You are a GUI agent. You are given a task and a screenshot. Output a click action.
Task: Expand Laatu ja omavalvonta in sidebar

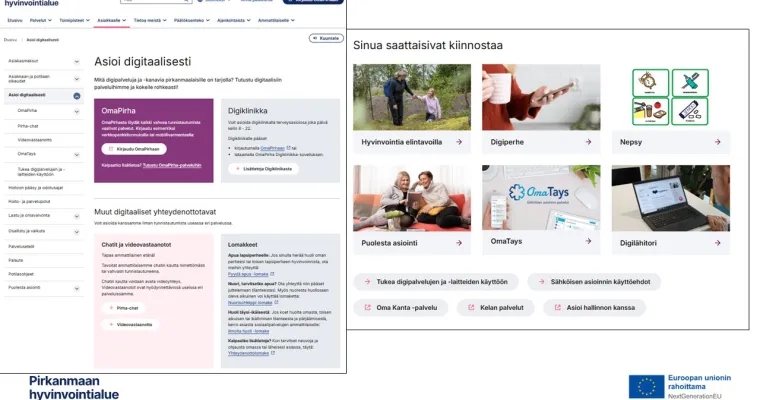[x=77, y=216]
